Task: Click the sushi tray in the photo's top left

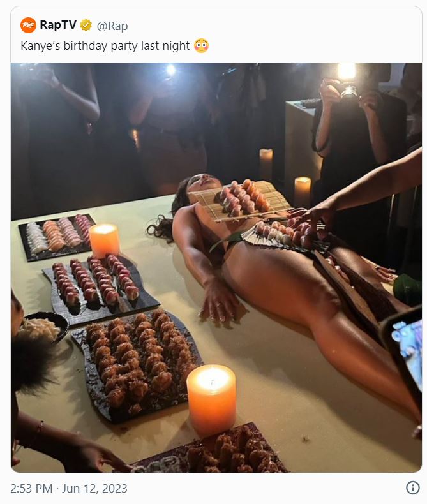Action: pos(56,235)
